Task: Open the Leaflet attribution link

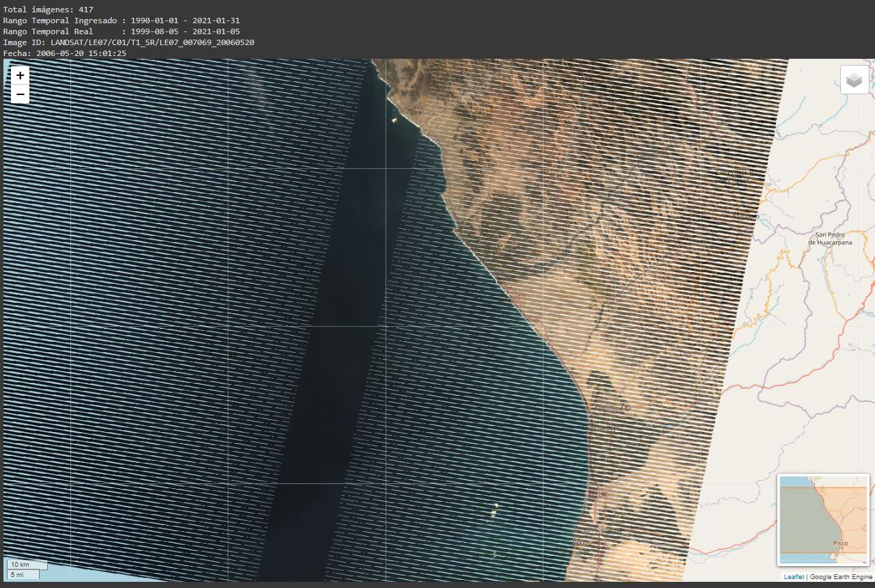Action: (794, 577)
